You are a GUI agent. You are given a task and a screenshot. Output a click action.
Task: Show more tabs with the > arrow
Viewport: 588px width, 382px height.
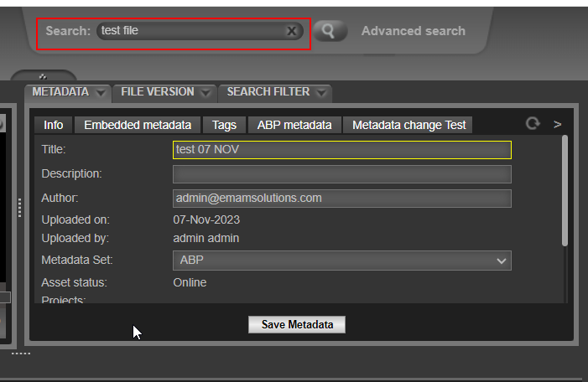click(x=558, y=124)
